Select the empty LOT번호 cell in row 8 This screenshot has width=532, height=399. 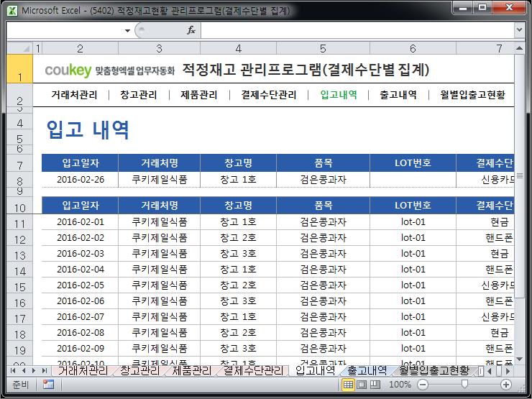pyautogui.click(x=413, y=180)
